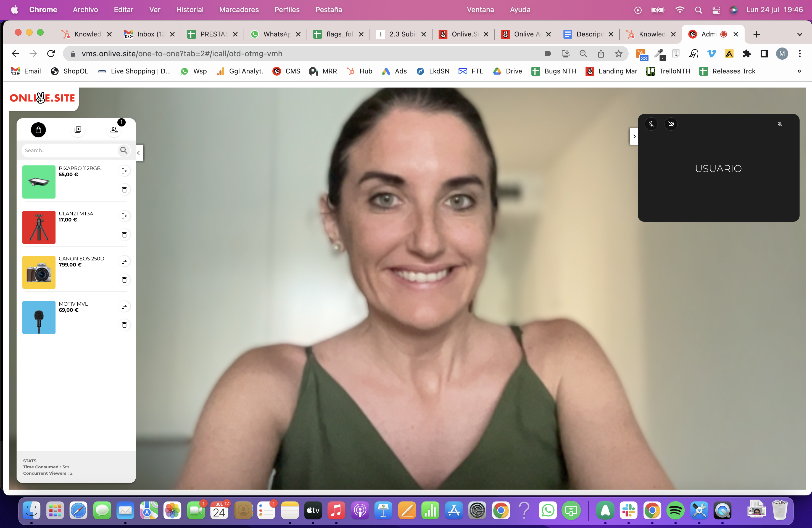
Task: Toggle camera off button in user panel
Action: (x=671, y=124)
